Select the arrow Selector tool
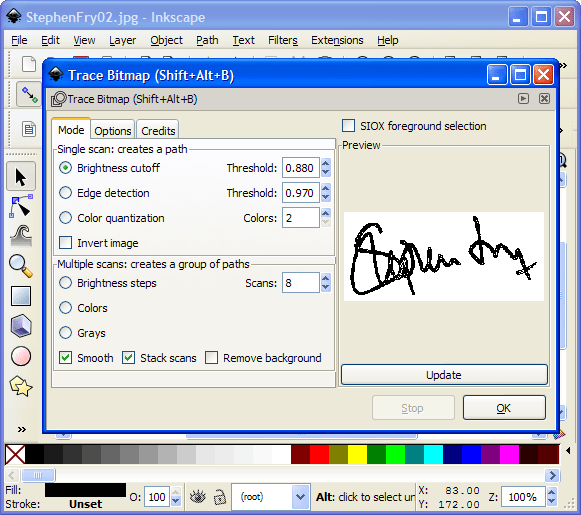Image resolution: width=581 pixels, height=515 pixels. (x=21, y=176)
